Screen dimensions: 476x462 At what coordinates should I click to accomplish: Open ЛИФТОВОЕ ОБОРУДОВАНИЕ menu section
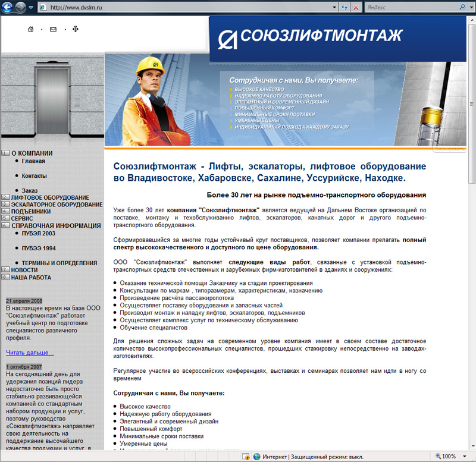(x=50, y=197)
